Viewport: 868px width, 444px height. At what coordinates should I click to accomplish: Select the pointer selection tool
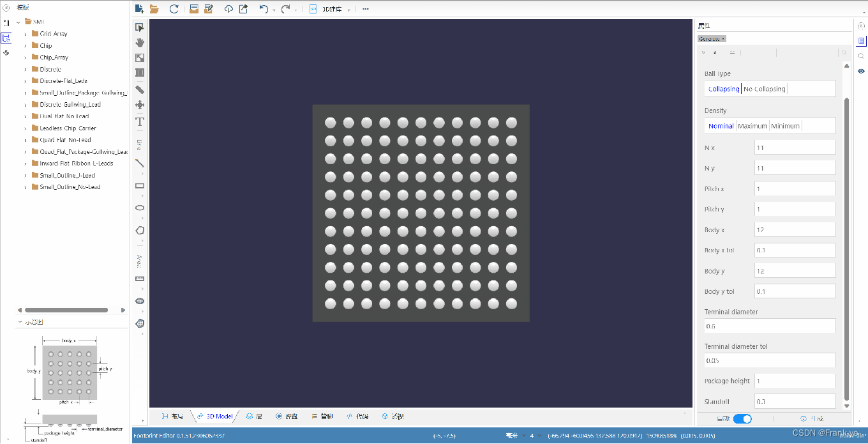pos(140,27)
